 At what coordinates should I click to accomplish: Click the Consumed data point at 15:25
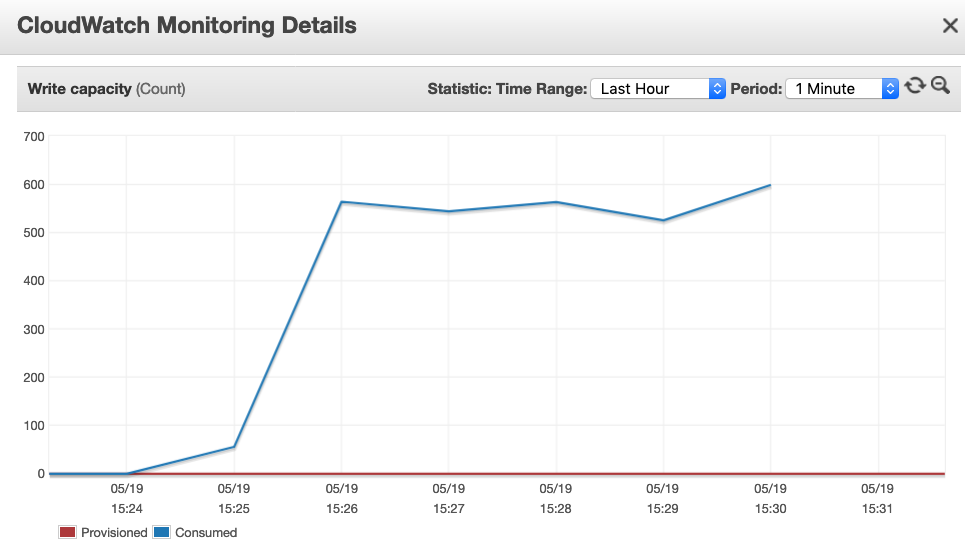tap(234, 447)
